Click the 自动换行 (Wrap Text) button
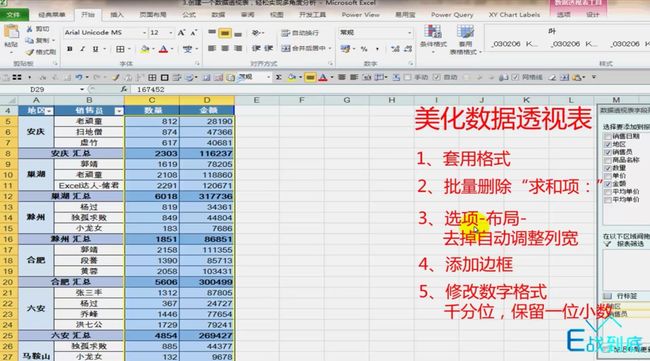 300,32
